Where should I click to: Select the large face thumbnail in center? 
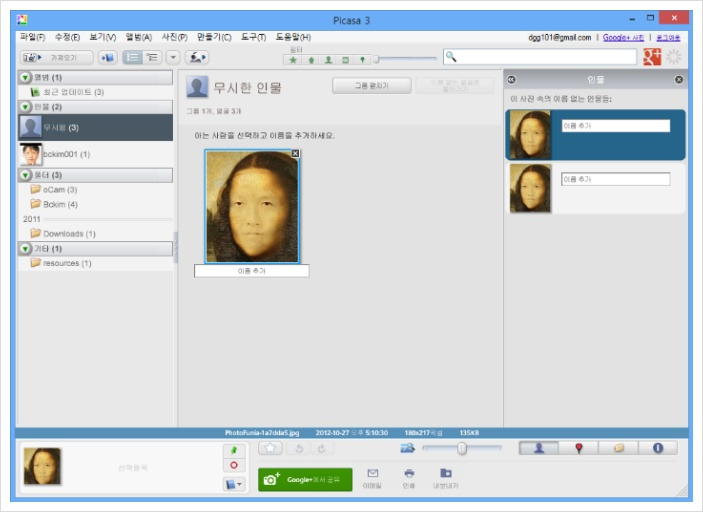pos(252,207)
